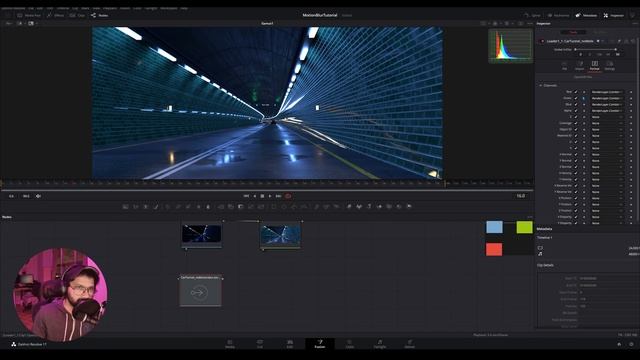Screen dimensions: 640x360
Task: Add a Blur node from the toolbar
Action: 208,207
